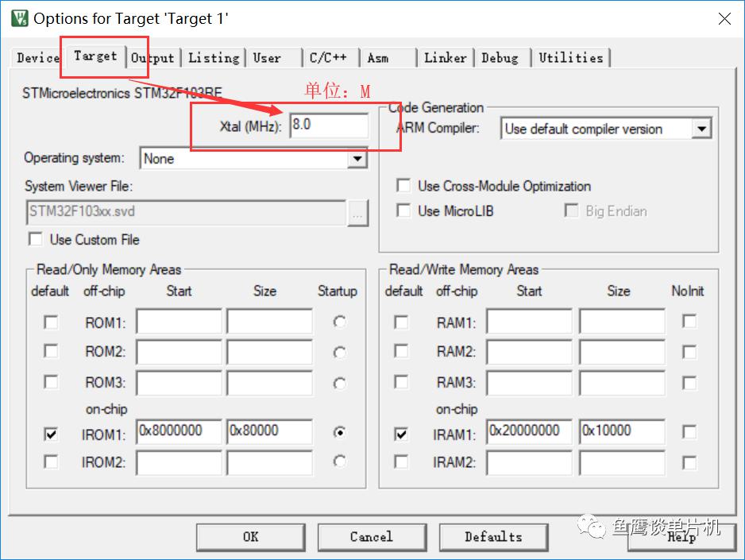Screen dimensions: 745x560
Task: Select the ROM2 Startup radio button
Action: [x=339, y=353]
